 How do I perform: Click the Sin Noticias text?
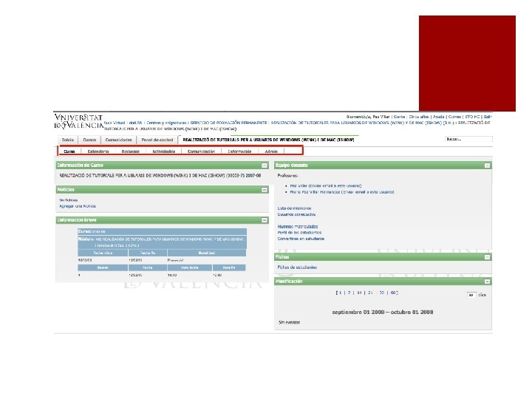tap(69, 200)
